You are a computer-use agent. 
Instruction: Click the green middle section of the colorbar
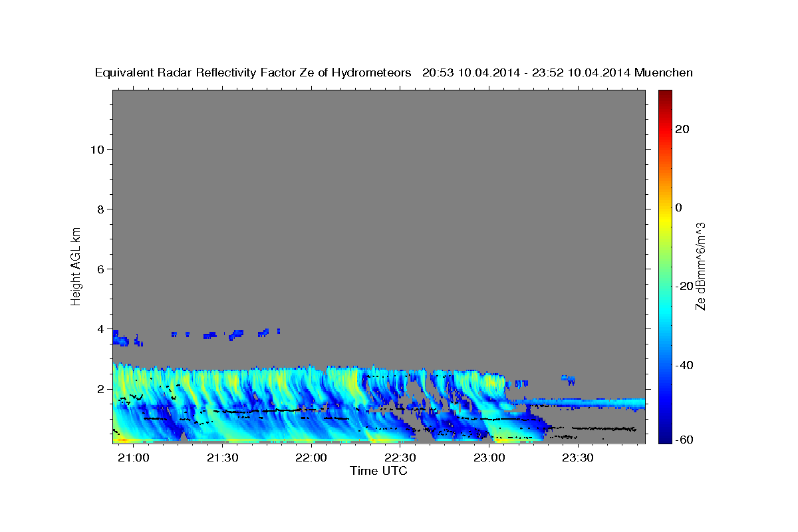(x=664, y=267)
